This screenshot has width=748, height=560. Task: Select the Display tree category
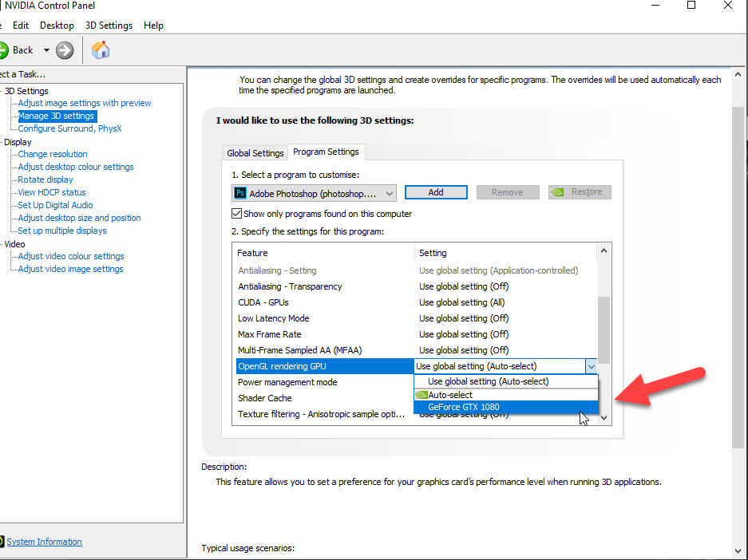18,142
